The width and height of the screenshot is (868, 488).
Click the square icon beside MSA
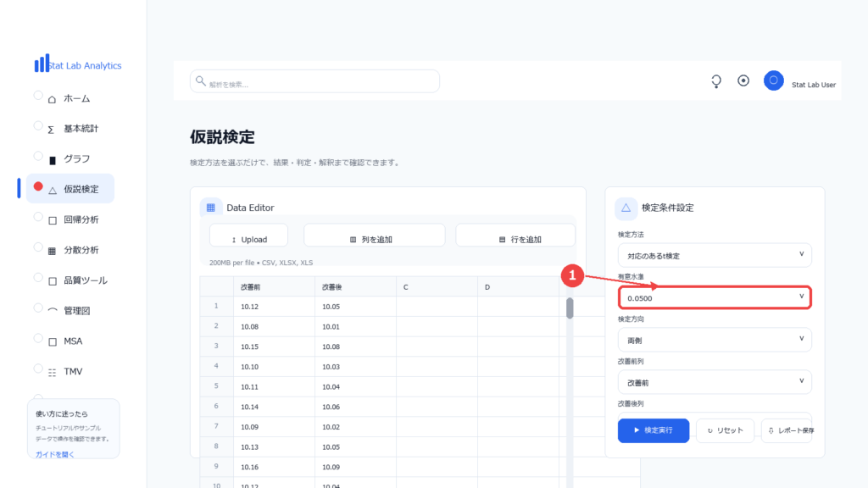(x=53, y=342)
